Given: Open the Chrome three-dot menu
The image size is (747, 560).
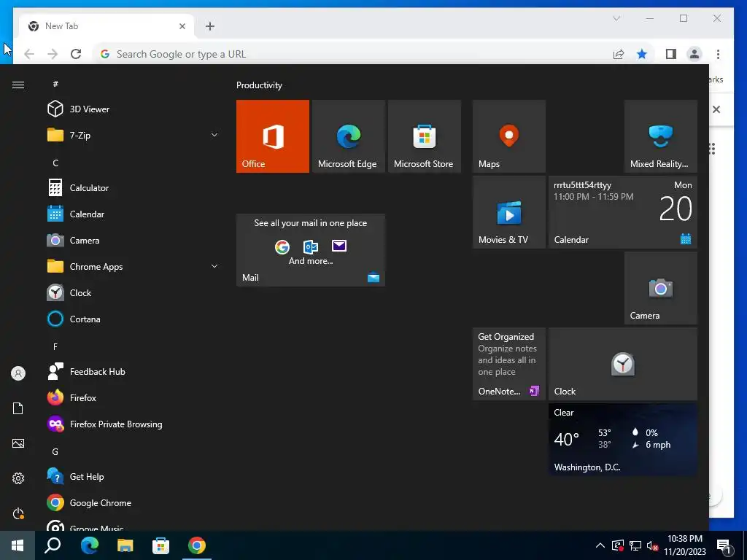Looking at the screenshot, I should point(718,54).
